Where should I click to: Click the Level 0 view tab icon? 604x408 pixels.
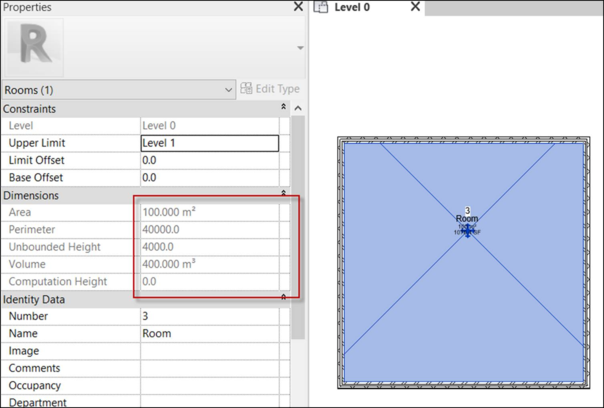322,8
